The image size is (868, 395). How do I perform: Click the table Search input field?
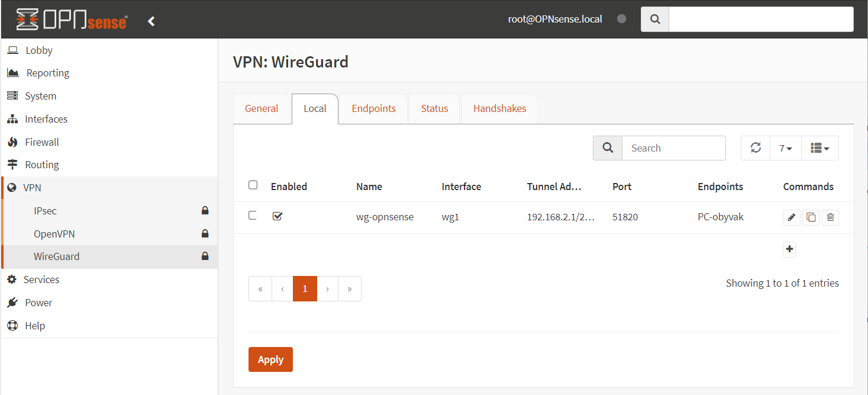tap(673, 148)
